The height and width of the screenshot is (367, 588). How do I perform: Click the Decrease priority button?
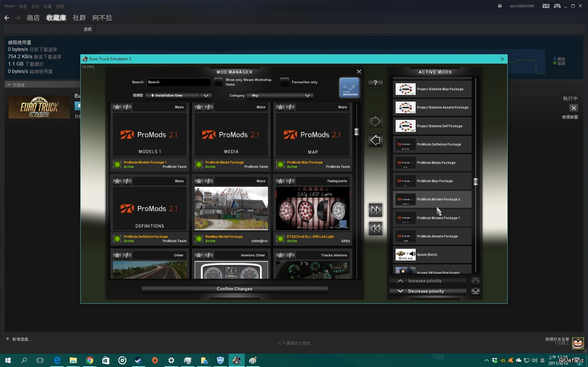426,291
